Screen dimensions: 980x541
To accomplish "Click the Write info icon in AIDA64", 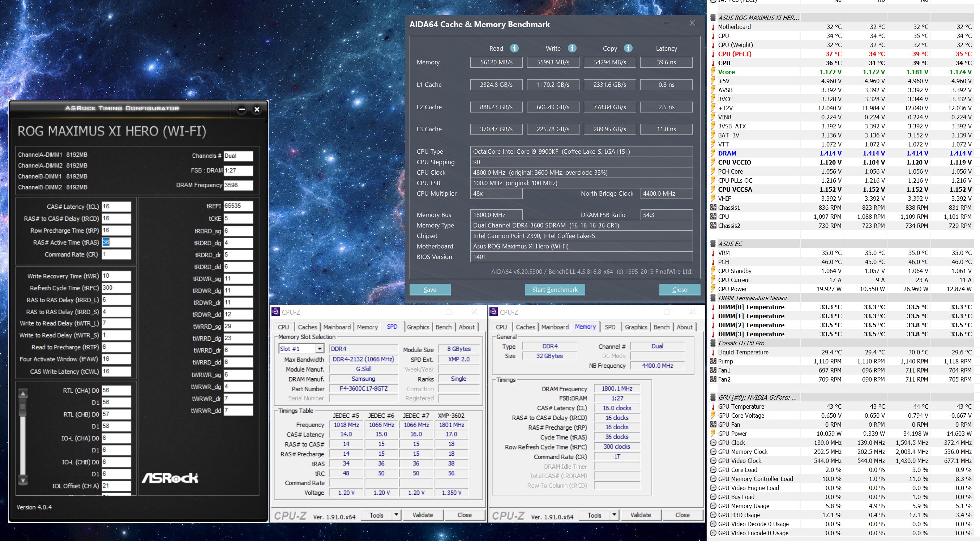I will (x=572, y=48).
